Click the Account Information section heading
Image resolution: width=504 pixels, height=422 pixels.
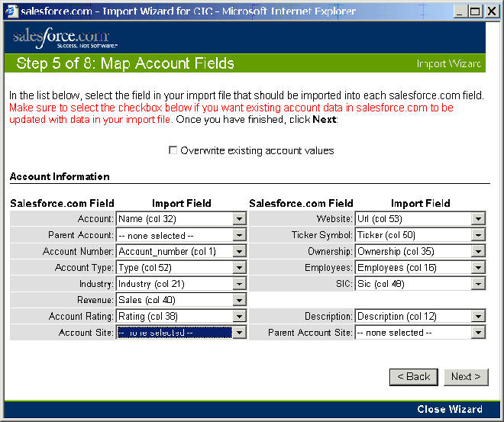(x=60, y=176)
